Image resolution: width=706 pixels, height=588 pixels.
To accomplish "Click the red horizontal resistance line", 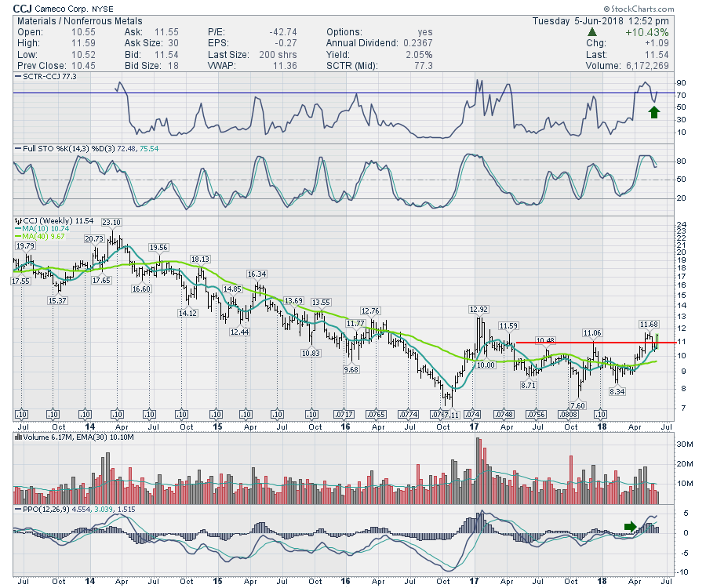I will (x=596, y=343).
